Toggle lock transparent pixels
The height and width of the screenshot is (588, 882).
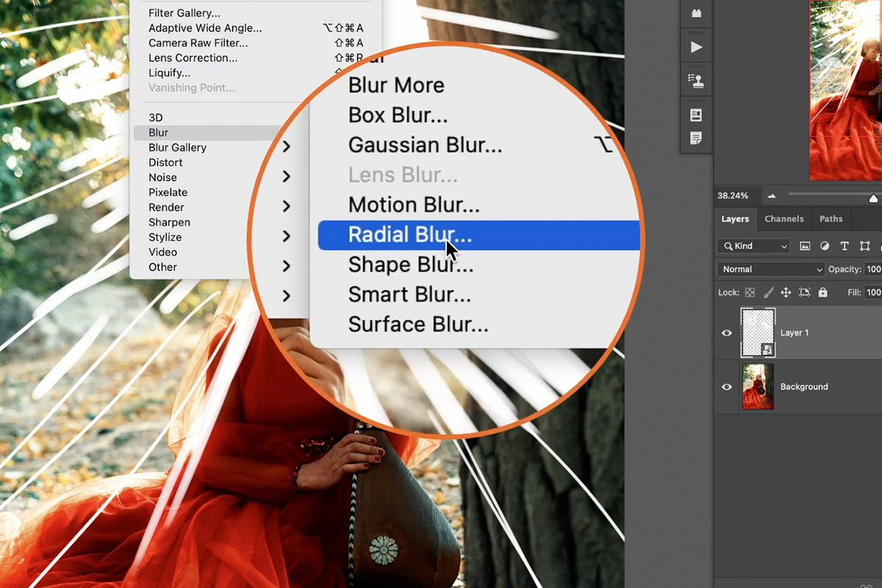(750, 293)
